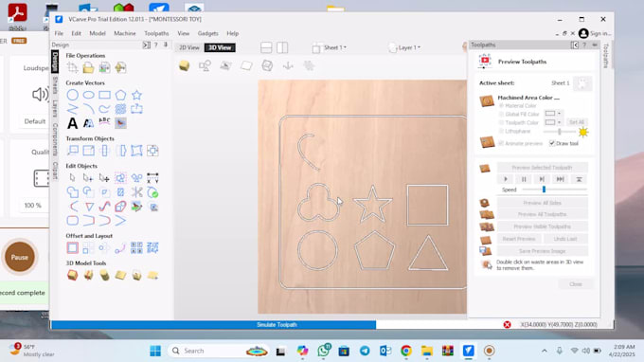Image resolution: width=644 pixels, height=362 pixels.
Task: Adjust the preview Speed slider
Action: pyautogui.click(x=544, y=190)
